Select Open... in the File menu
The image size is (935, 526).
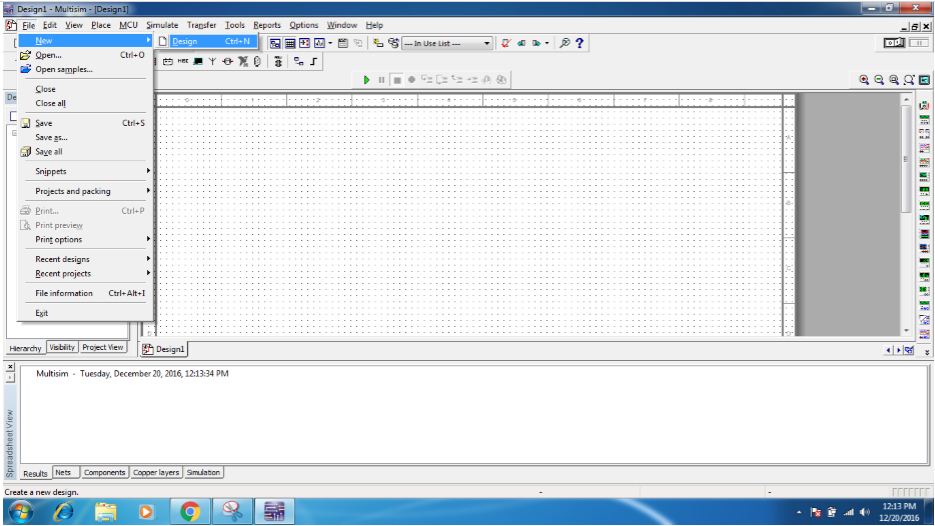(85, 55)
